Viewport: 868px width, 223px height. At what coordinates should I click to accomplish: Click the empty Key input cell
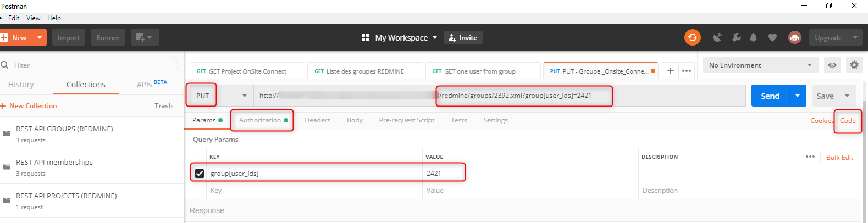click(314, 191)
